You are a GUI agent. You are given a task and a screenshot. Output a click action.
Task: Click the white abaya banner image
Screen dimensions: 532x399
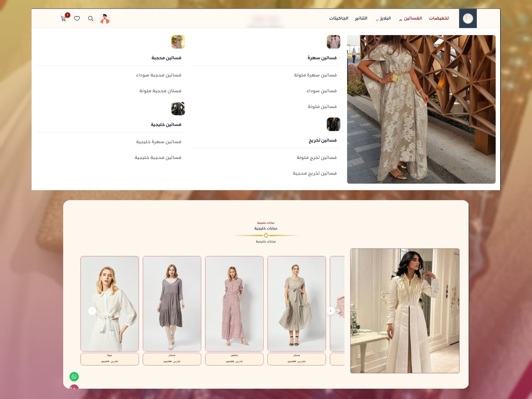[405, 311]
